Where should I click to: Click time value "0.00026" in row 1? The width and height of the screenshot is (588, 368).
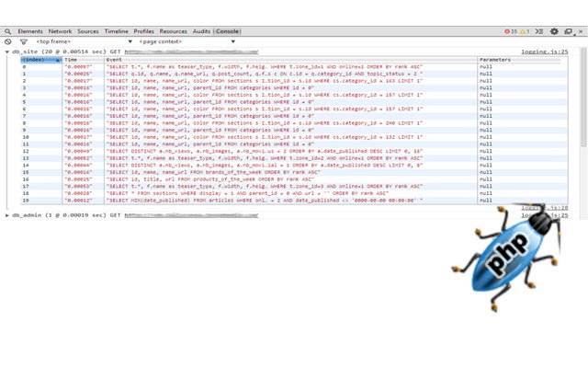pos(78,74)
